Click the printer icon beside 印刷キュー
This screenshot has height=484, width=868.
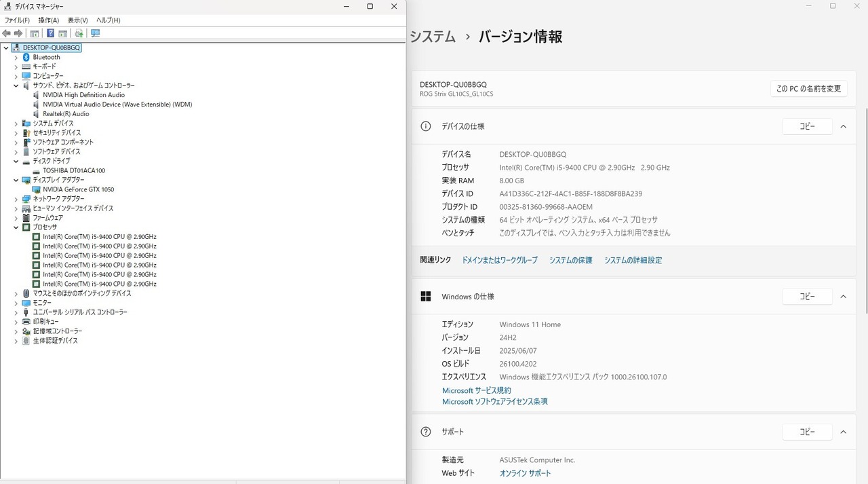(x=26, y=322)
